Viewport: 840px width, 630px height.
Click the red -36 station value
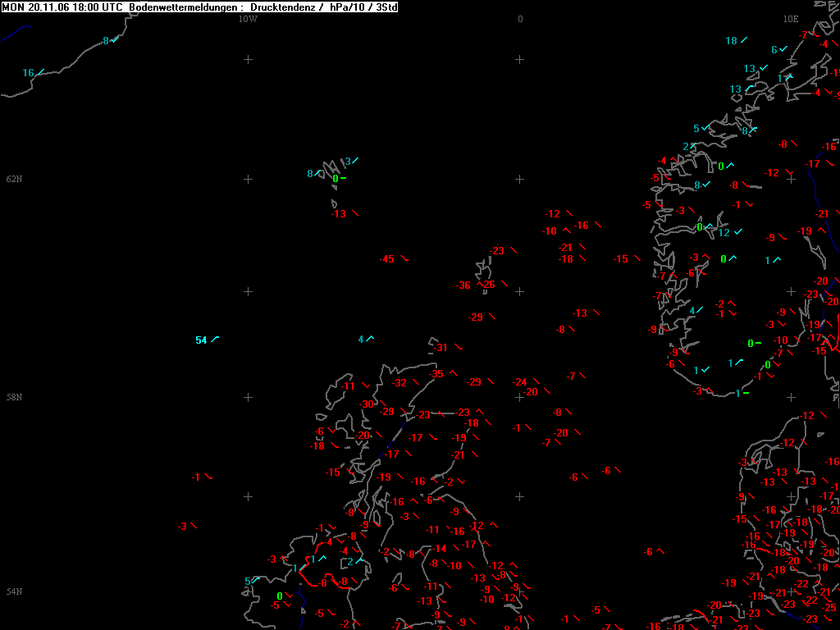point(463,285)
